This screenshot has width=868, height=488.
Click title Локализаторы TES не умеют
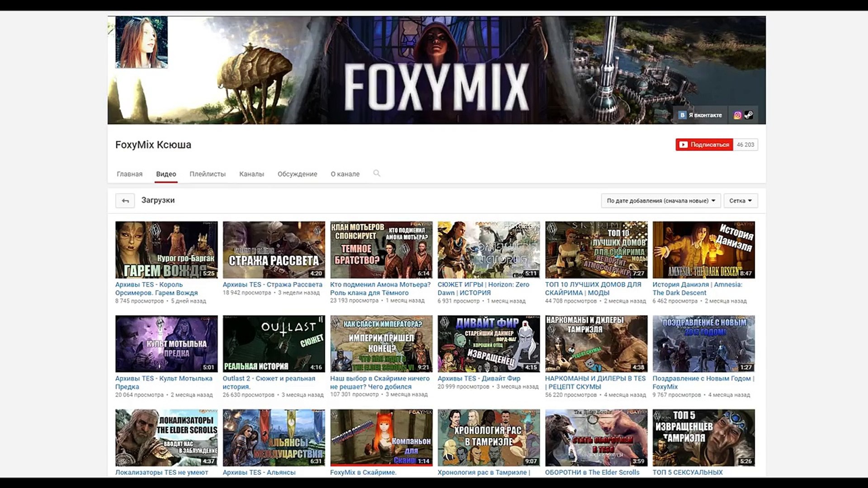(x=162, y=473)
